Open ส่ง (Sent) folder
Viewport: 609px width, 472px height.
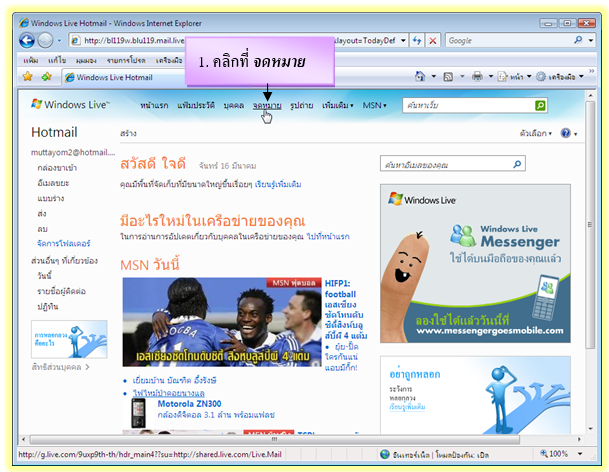pos(42,214)
